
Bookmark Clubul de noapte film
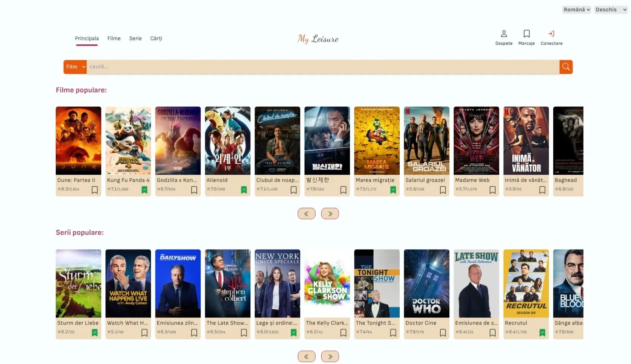coord(294,190)
